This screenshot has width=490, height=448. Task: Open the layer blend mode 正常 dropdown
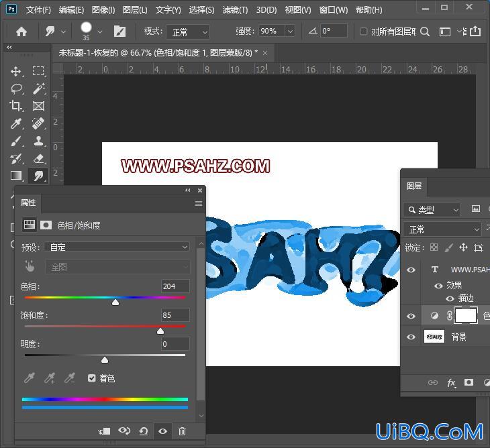(442, 229)
